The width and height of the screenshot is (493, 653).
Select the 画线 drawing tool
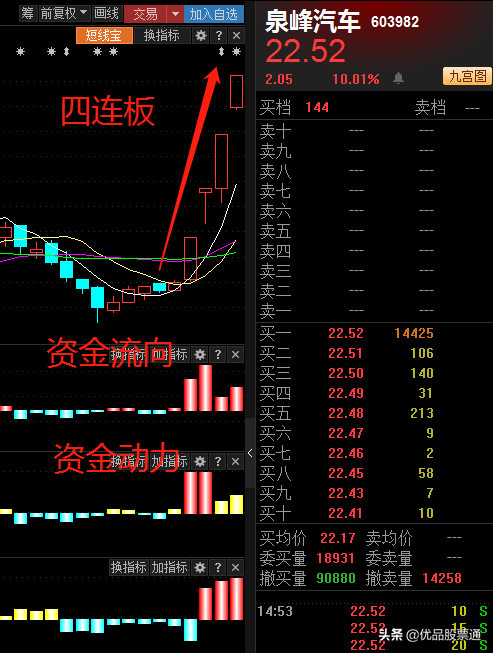[107, 14]
